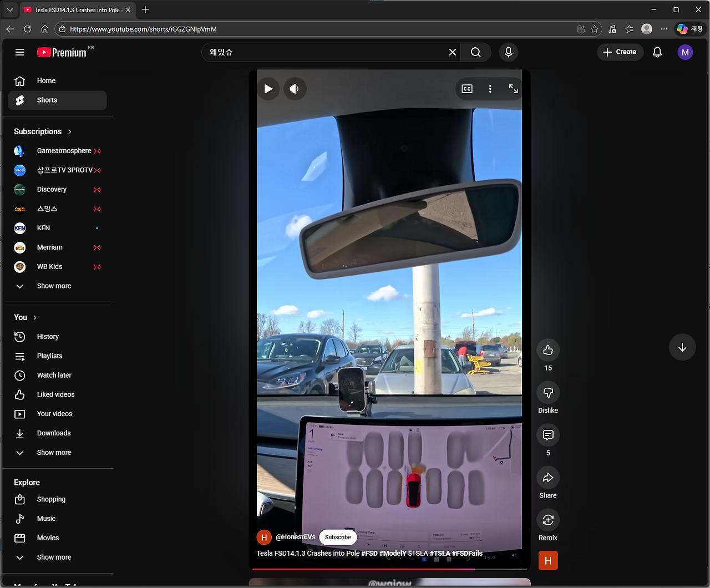
Task: Activate voice search with the microphone
Action: [x=508, y=52]
